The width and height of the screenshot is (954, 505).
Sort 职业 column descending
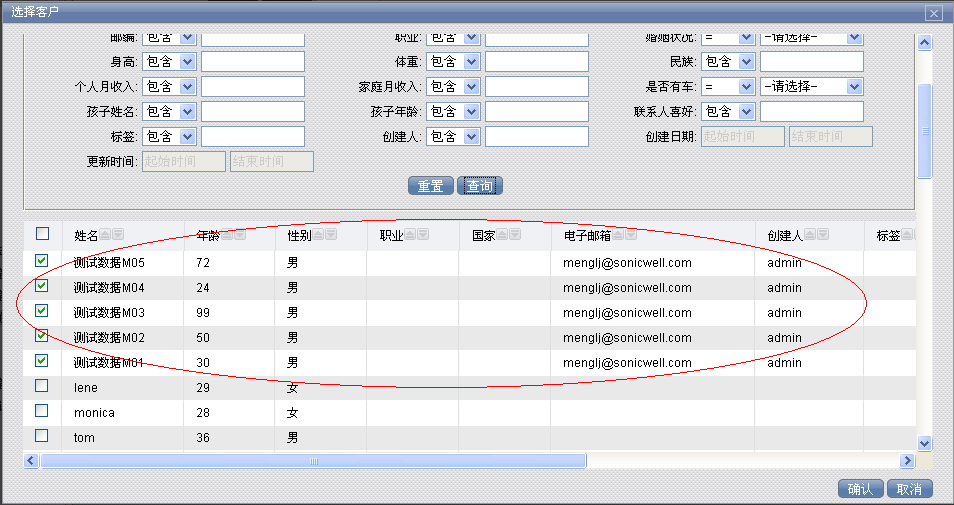click(x=423, y=235)
